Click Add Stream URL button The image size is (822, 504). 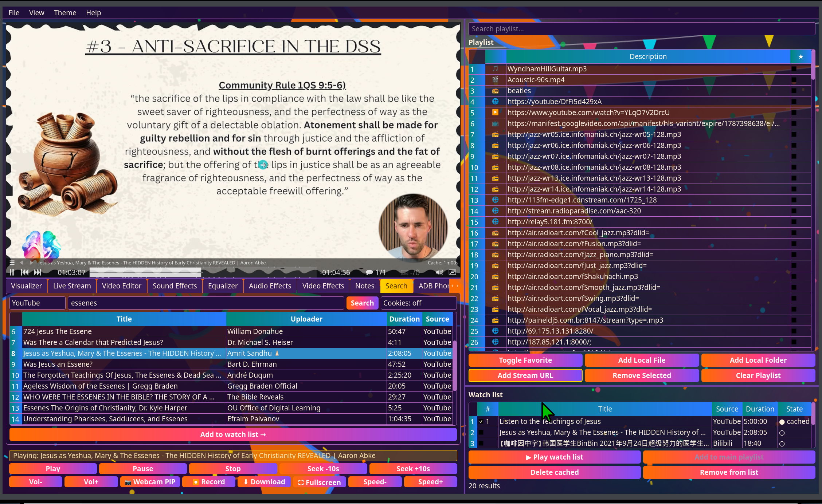tap(525, 375)
